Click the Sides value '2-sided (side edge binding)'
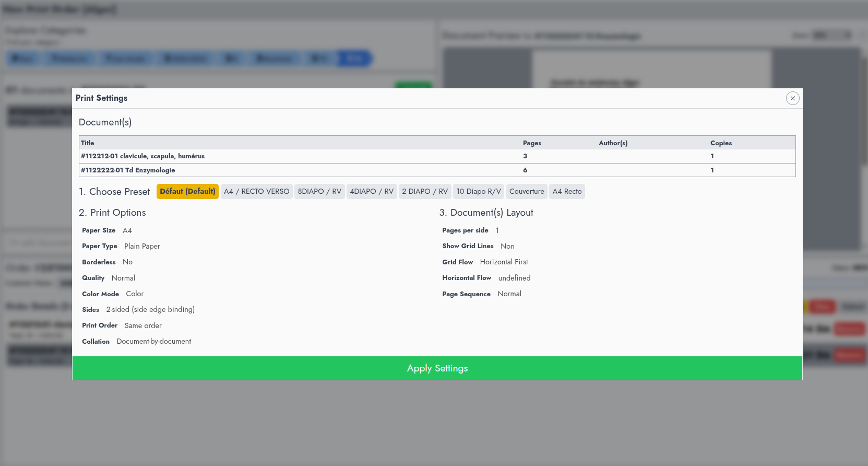 pos(150,309)
